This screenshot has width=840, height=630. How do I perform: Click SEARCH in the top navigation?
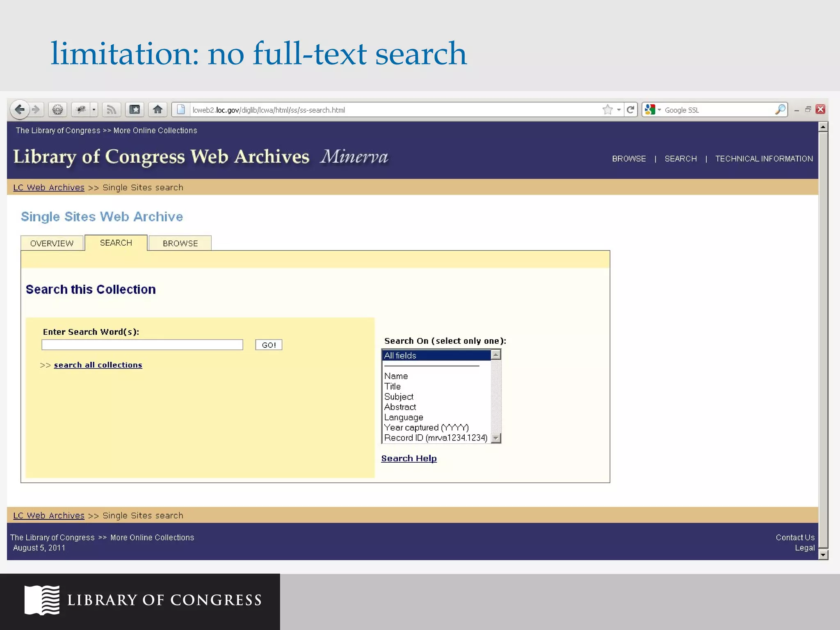pos(680,159)
